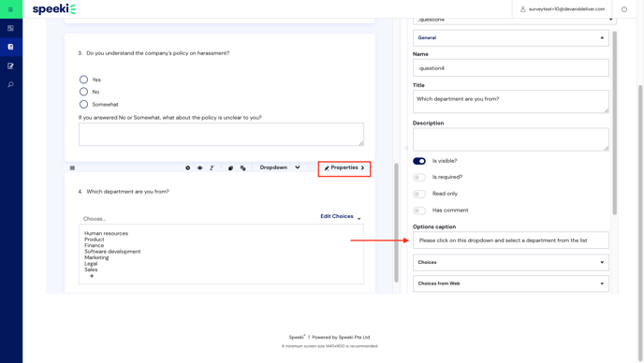
Task: Open the surveytest account email menu
Action: click(566, 9)
